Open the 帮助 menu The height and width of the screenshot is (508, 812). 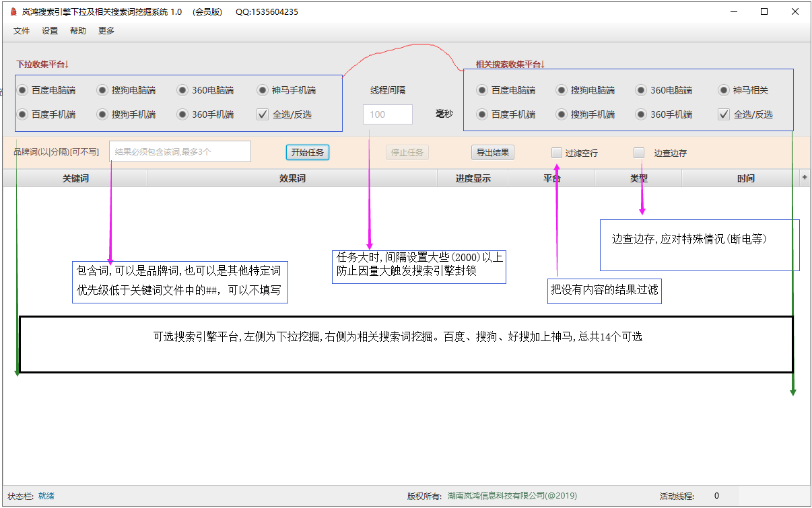point(78,31)
